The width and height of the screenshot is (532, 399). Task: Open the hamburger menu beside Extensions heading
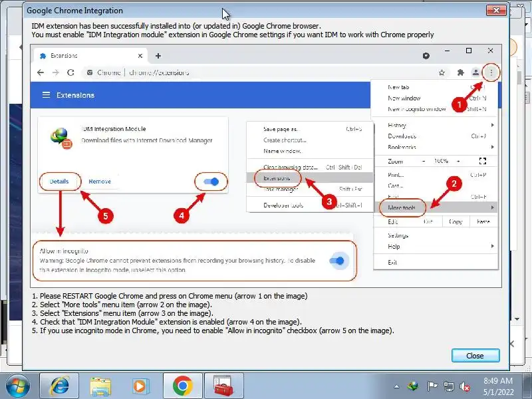tap(46, 95)
